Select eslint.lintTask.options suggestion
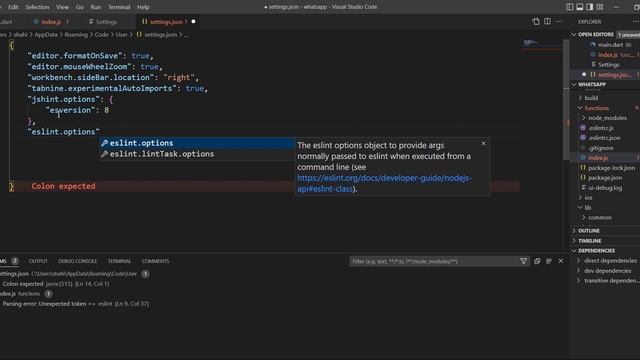 [197, 154]
